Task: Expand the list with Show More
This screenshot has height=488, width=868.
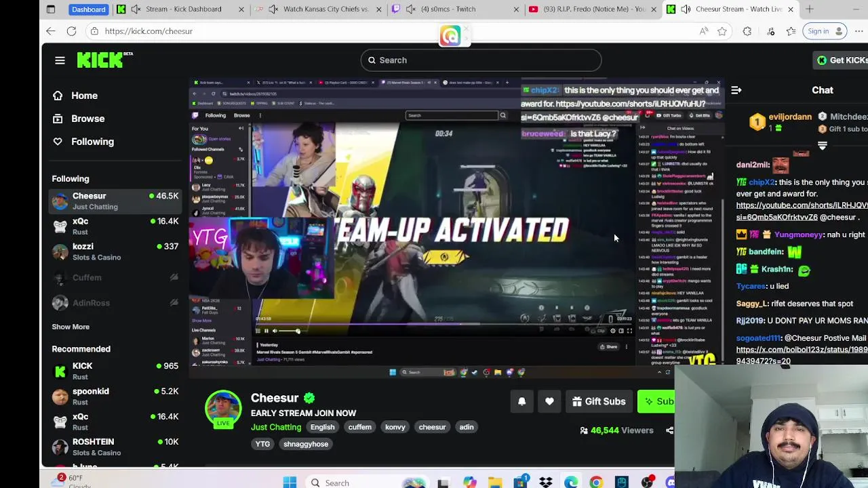Action: [71, 327]
